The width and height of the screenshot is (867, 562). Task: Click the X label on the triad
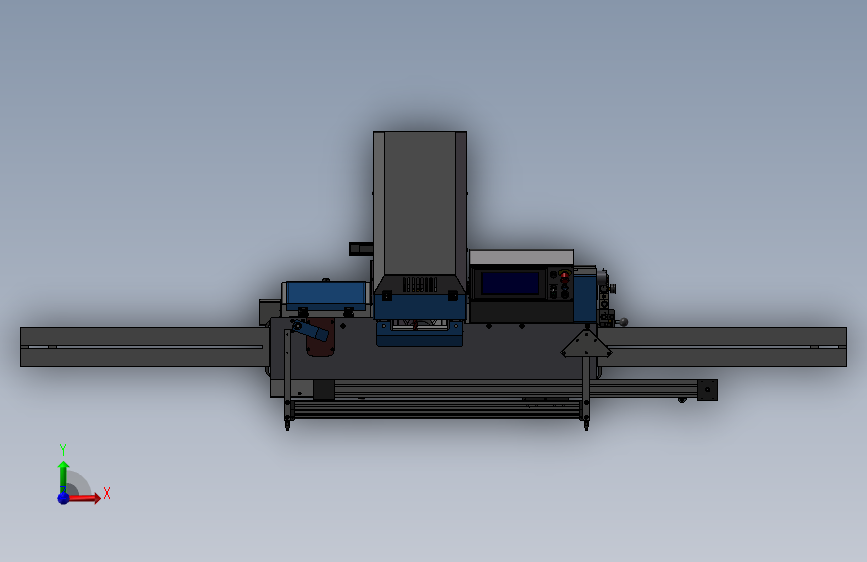click(107, 493)
